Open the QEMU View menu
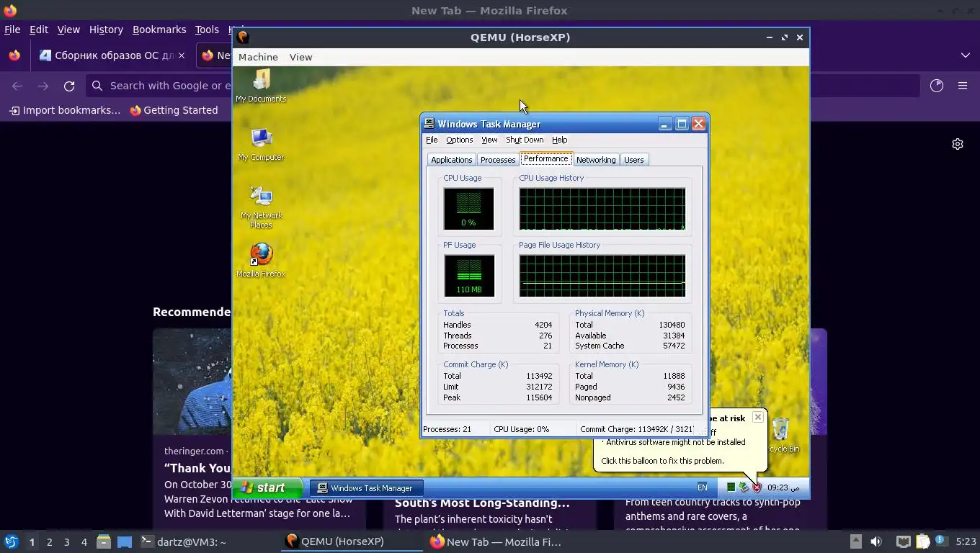 coord(300,57)
